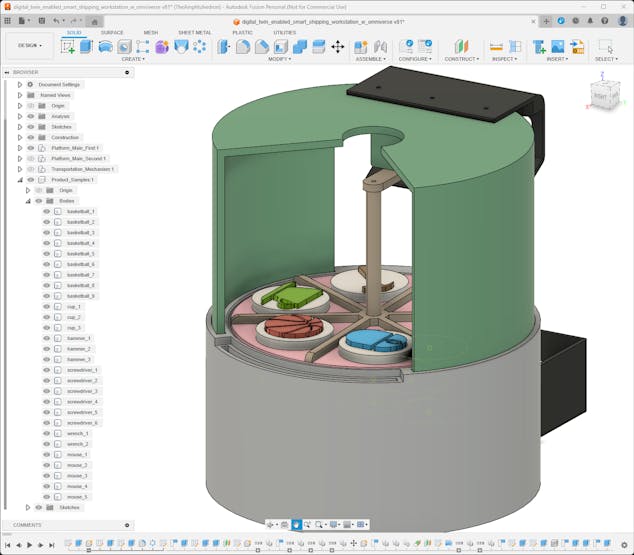This screenshot has height=555, width=634.
Task: Open the MODIFY menu
Action: pos(279,59)
